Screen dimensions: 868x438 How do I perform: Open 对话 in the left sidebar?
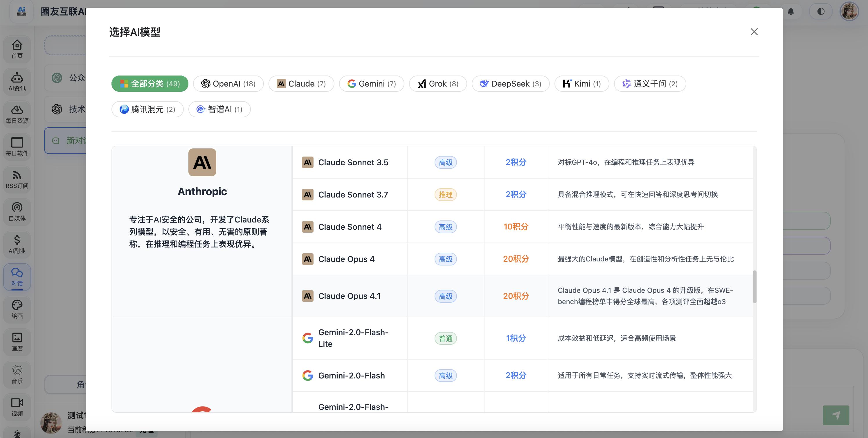[x=17, y=277]
